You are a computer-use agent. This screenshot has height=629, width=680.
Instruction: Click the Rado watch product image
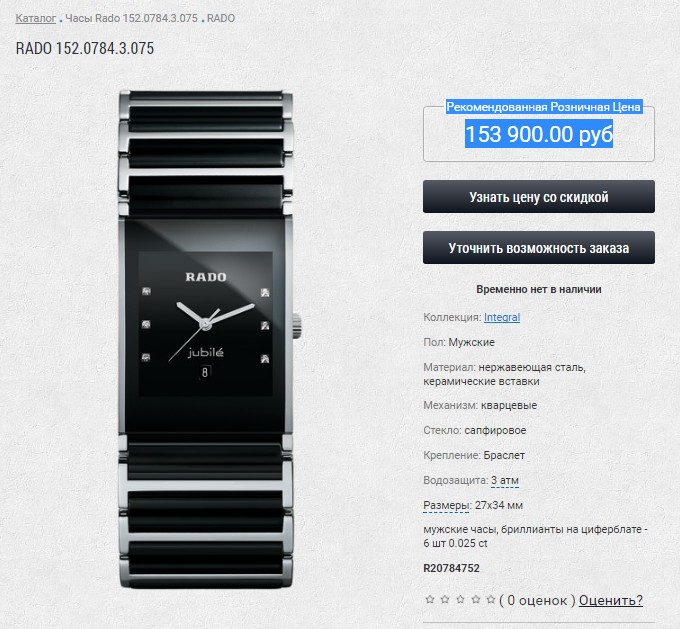click(x=207, y=339)
